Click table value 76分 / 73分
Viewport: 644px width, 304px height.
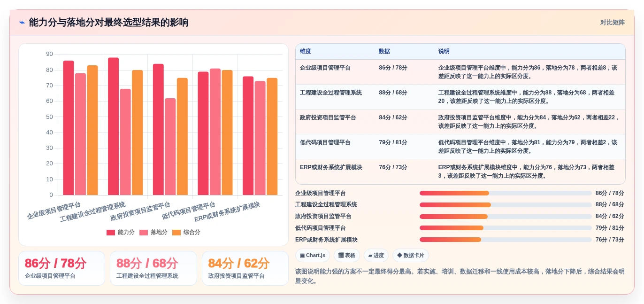(x=393, y=167)
